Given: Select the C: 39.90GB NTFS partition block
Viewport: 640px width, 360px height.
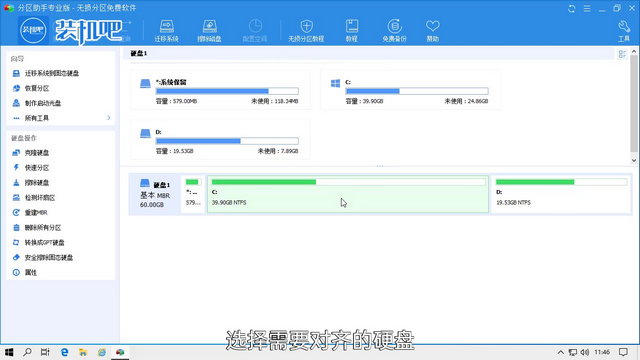Looking at the screenshot, I should point(348,194).
